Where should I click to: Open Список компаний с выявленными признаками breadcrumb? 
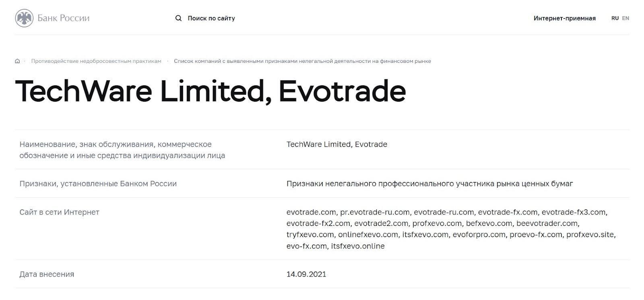[302, 61]
